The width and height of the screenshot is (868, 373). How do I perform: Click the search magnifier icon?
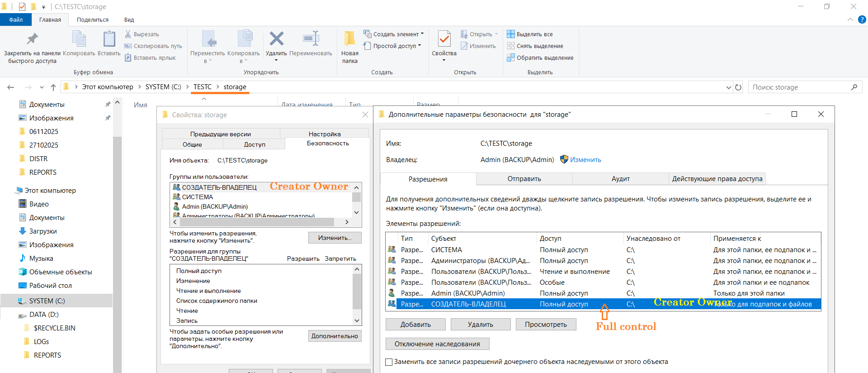854,87
